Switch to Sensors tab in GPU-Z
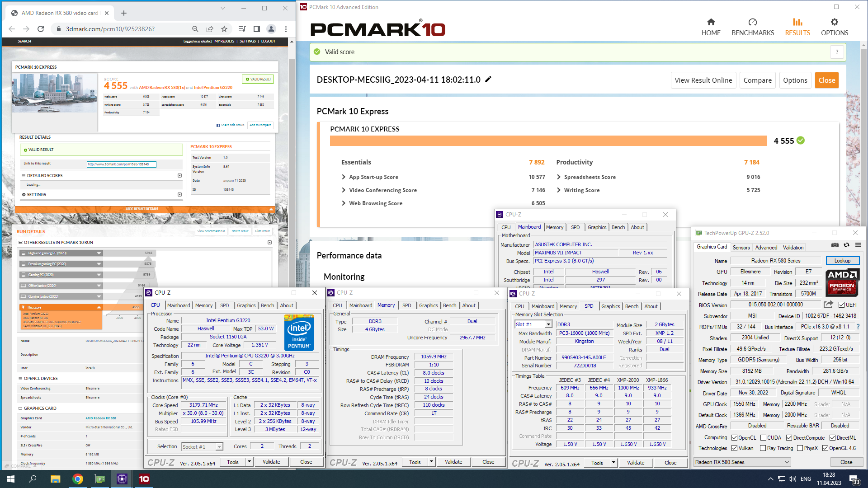The width and height of the screenshot is (868, 488). [x=741, y=248]
